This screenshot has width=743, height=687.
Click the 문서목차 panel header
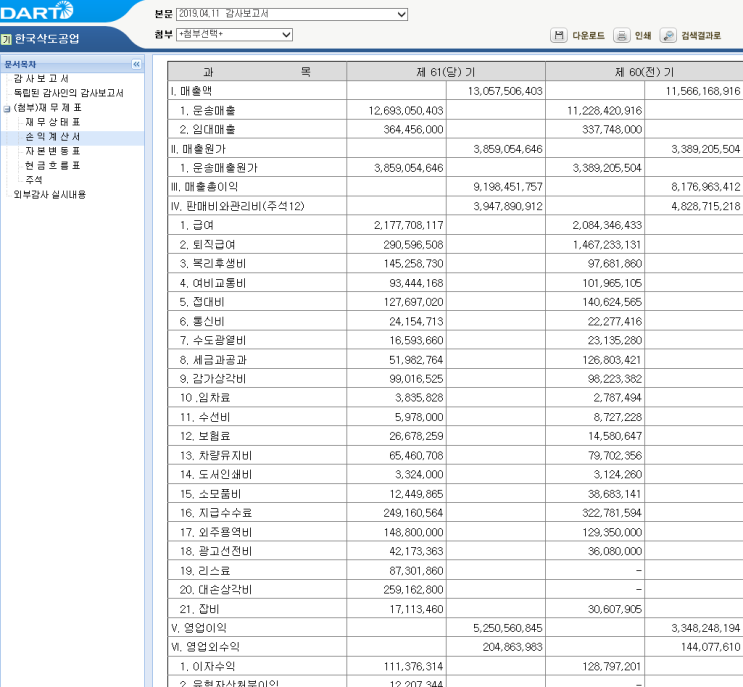pyautogui.click(x=20, y=64)
